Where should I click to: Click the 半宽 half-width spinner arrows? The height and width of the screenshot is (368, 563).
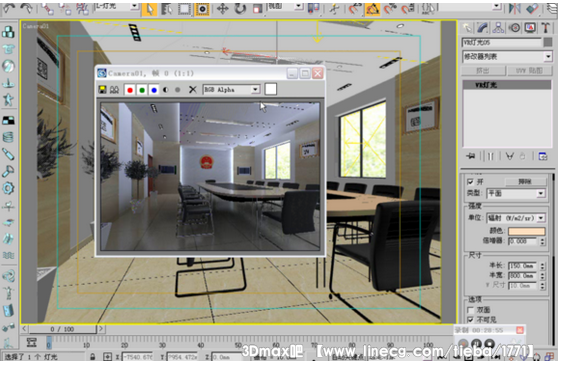click(542, 276)
